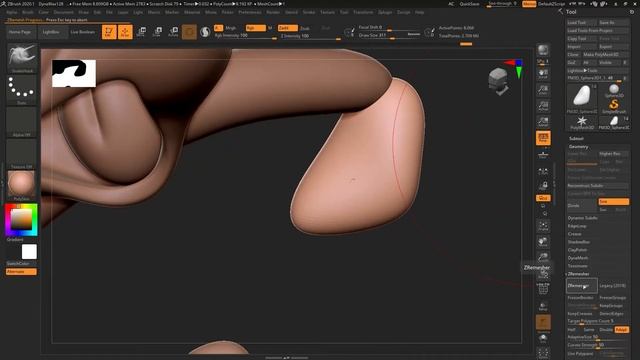640x360 pixels.
Task: Click the Load Tool button
Action: pyautogui.click(x=582, y=22)
